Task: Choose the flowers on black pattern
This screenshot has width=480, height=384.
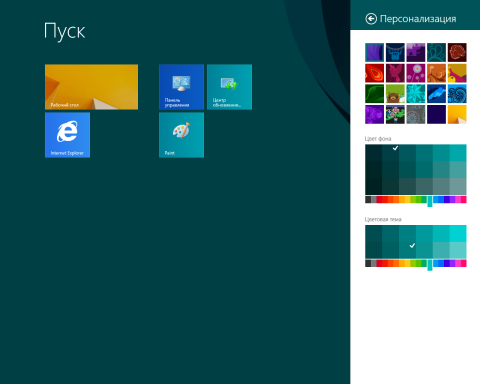Action: 395,114
